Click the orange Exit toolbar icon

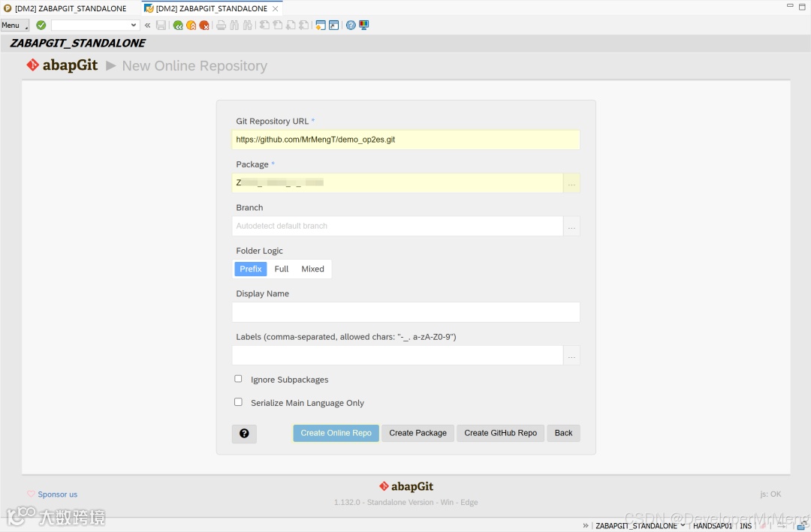(191, 25)
